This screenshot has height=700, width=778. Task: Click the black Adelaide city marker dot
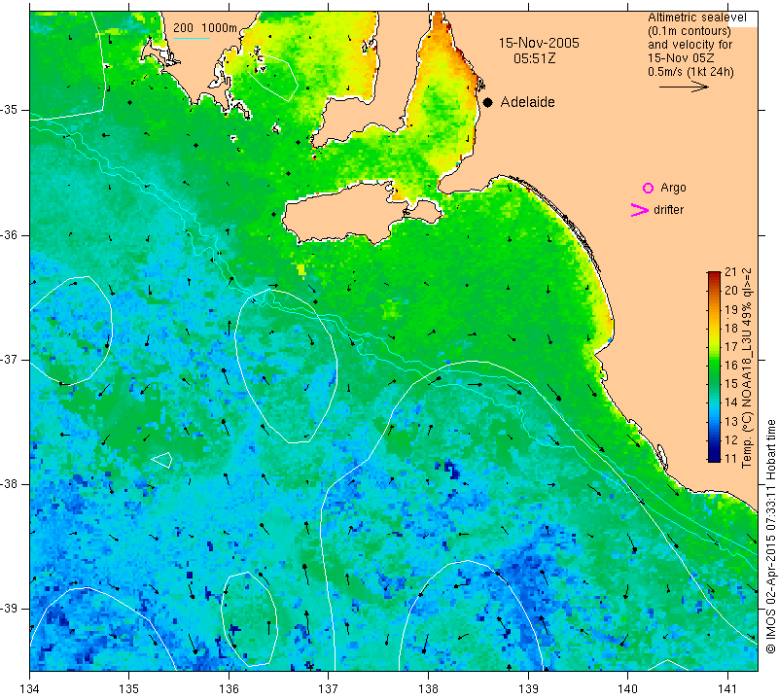point(488,102)
